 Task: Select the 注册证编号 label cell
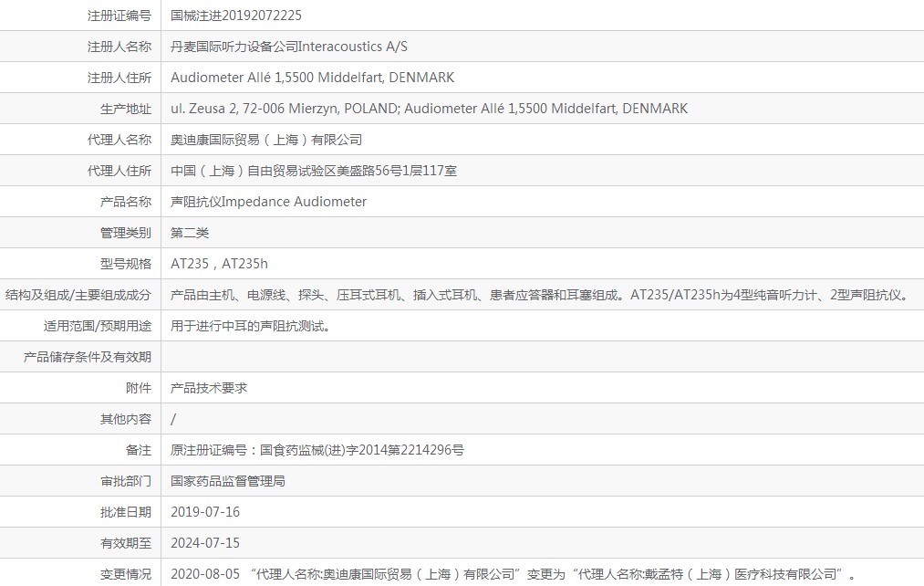119,16
